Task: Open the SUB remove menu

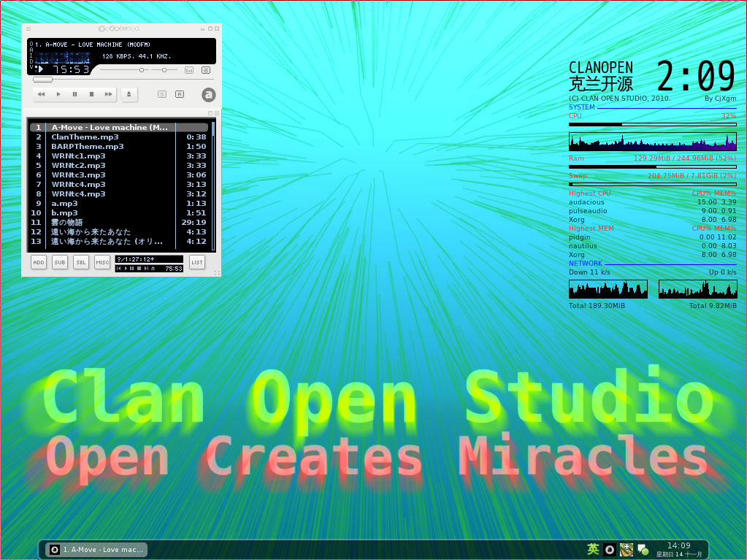Action: coord(60,262)
